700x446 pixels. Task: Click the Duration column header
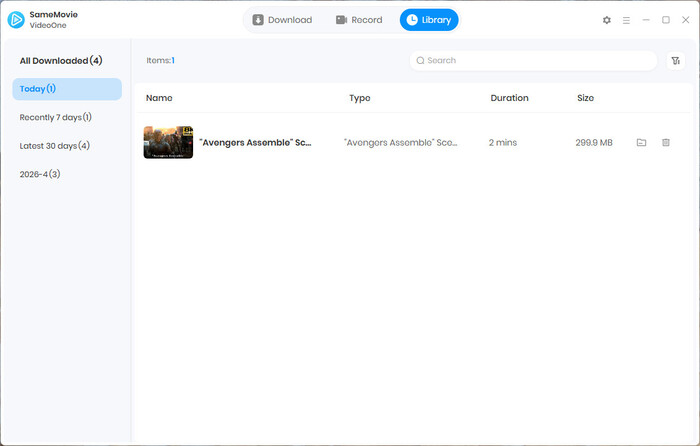(509, 98)
